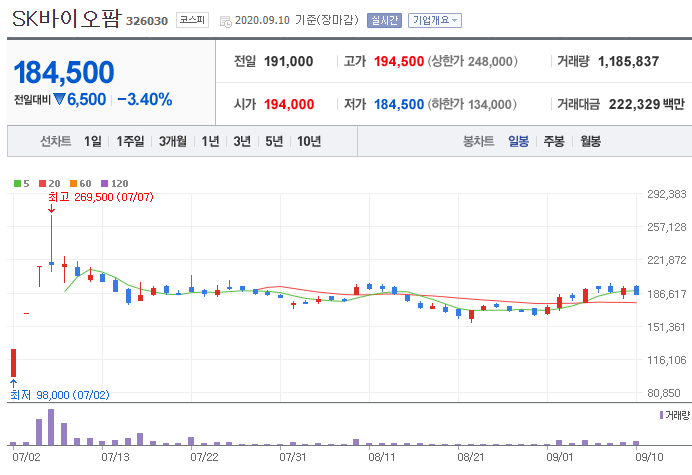
Task: Select the 1년 line chart tab
Action: coord(211,141)
